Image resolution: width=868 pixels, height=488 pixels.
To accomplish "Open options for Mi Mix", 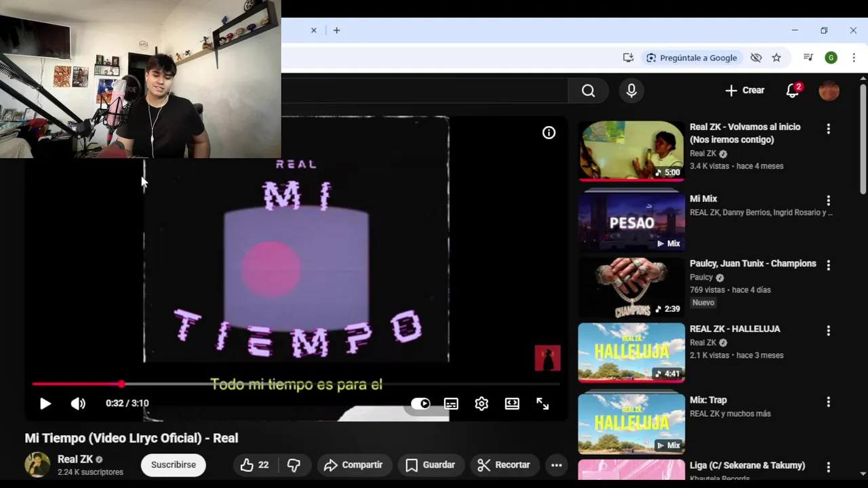I will point(828,201).
